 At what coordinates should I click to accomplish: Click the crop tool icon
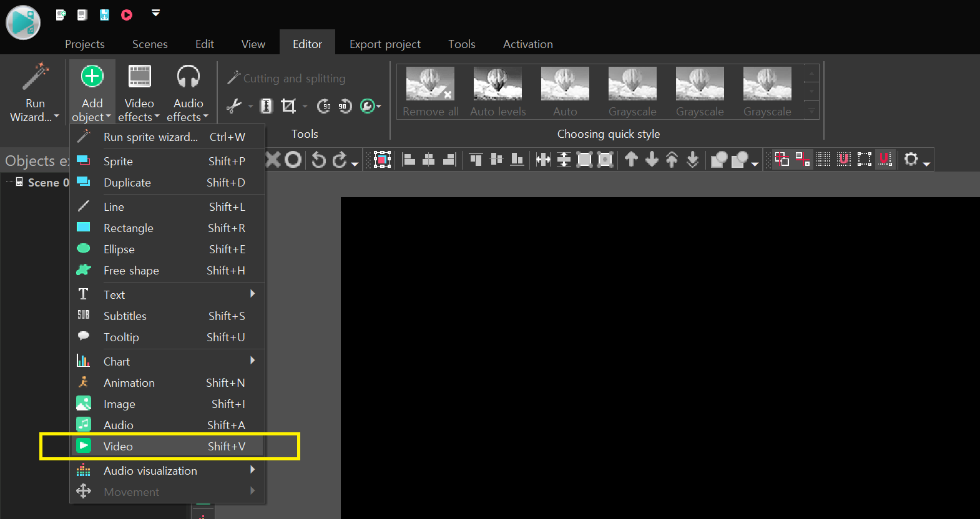(x=288, y=106)
